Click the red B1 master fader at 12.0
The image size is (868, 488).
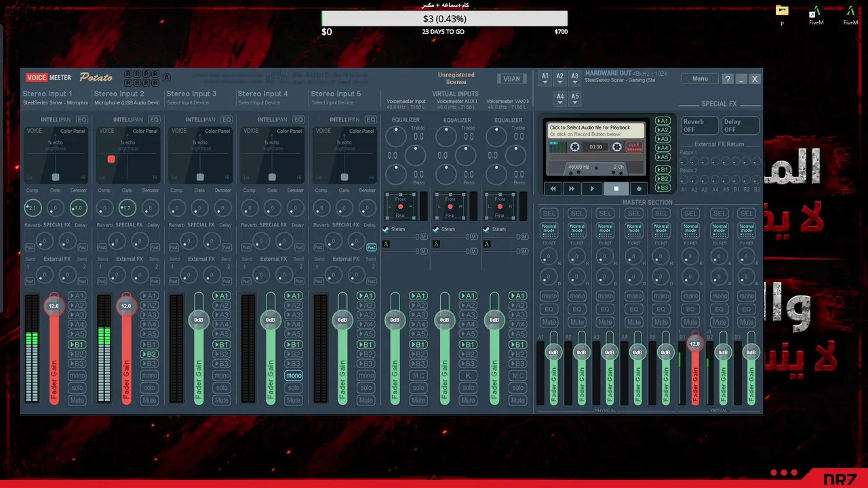point(694,344)
